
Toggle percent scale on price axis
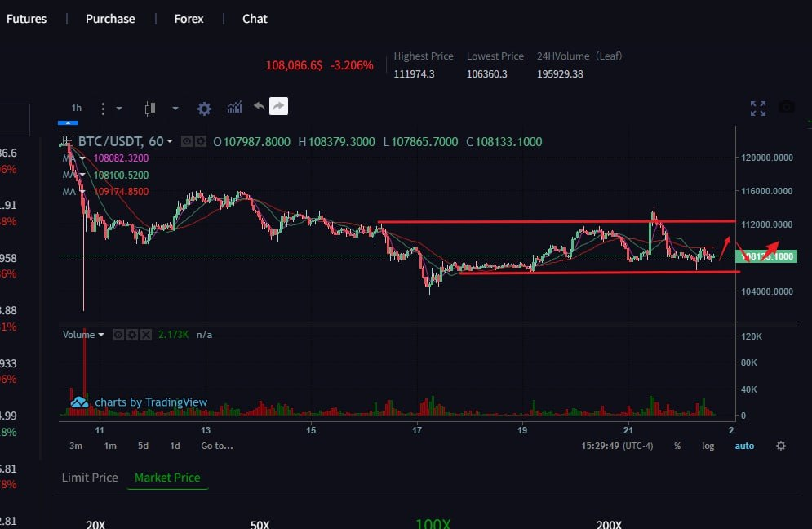tap(677, 446)
